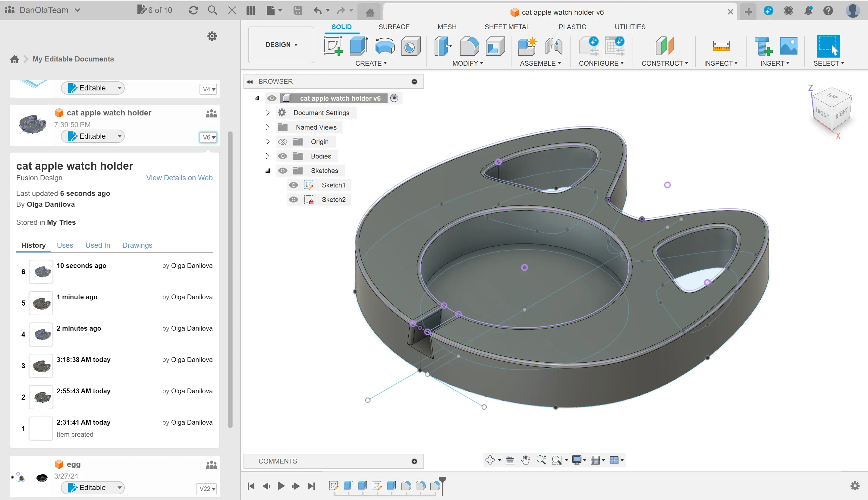Click View Details on Web link

click(179, 178)
